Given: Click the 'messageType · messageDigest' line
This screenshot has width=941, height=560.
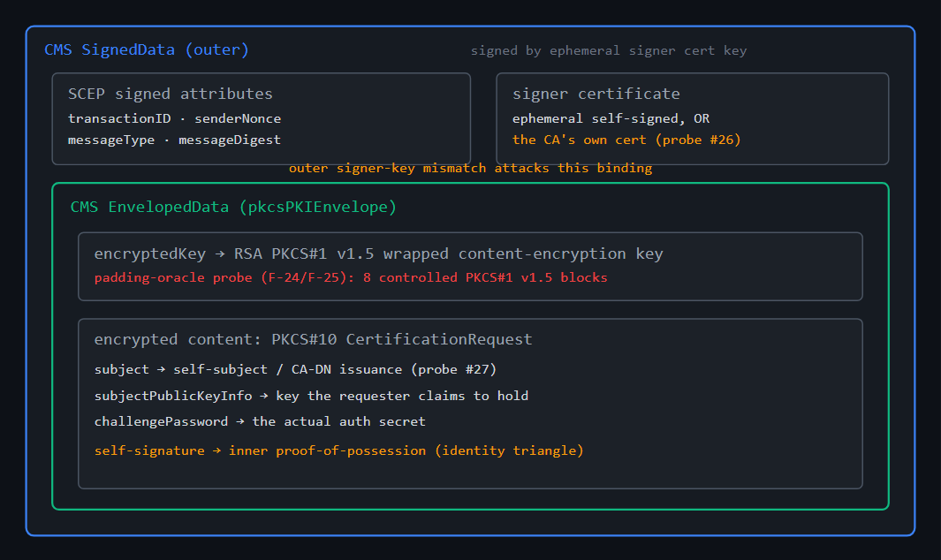Looking at the screenshot, I should tap(174, 140).
